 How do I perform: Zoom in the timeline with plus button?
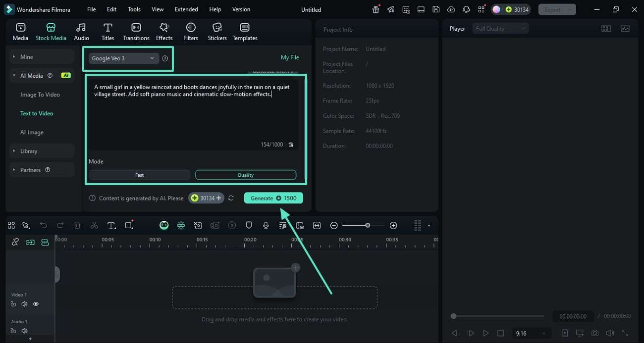pyautogui.click(x=393, y=226)
